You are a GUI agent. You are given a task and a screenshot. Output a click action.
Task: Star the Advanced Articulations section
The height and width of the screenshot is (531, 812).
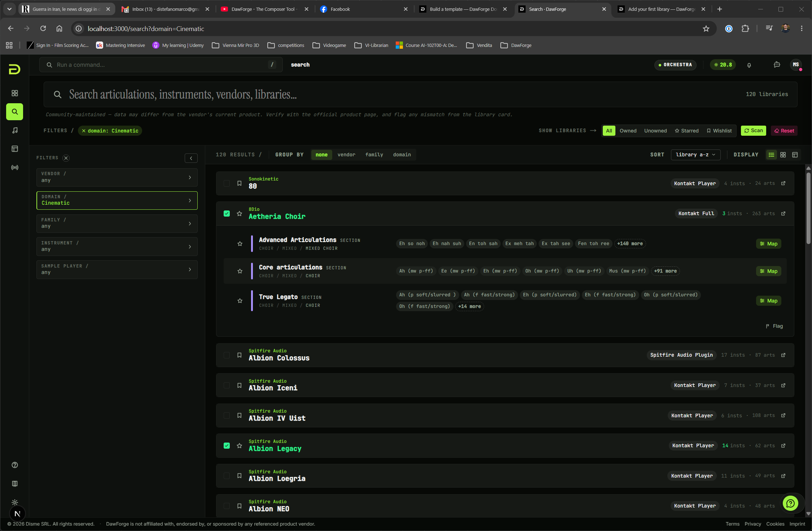pos(240,244)
